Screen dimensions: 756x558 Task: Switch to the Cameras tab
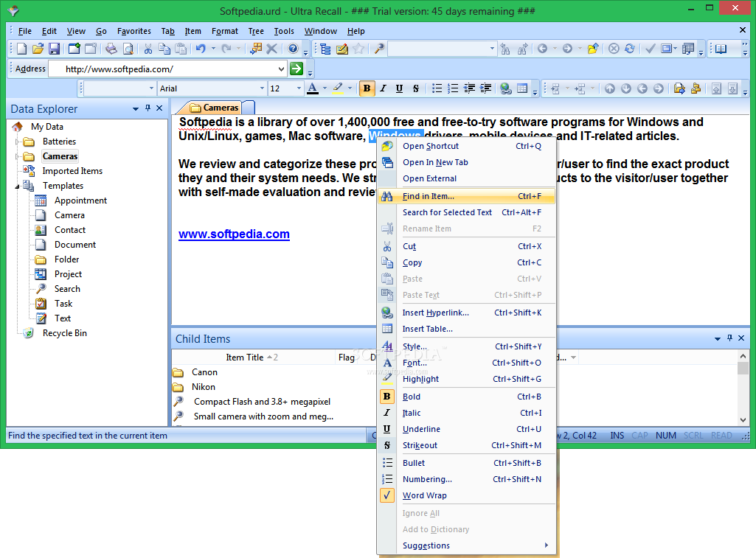215,108
